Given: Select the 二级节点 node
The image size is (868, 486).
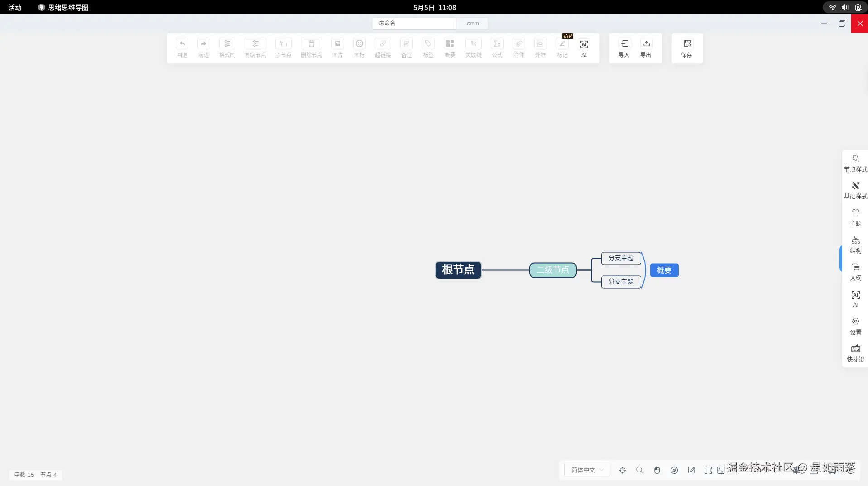Looking at the screenshot, I should point(553,270).
